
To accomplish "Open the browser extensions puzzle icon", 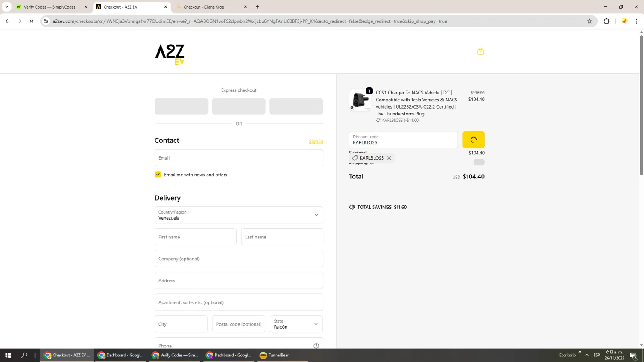I will (x=607, y=21).
